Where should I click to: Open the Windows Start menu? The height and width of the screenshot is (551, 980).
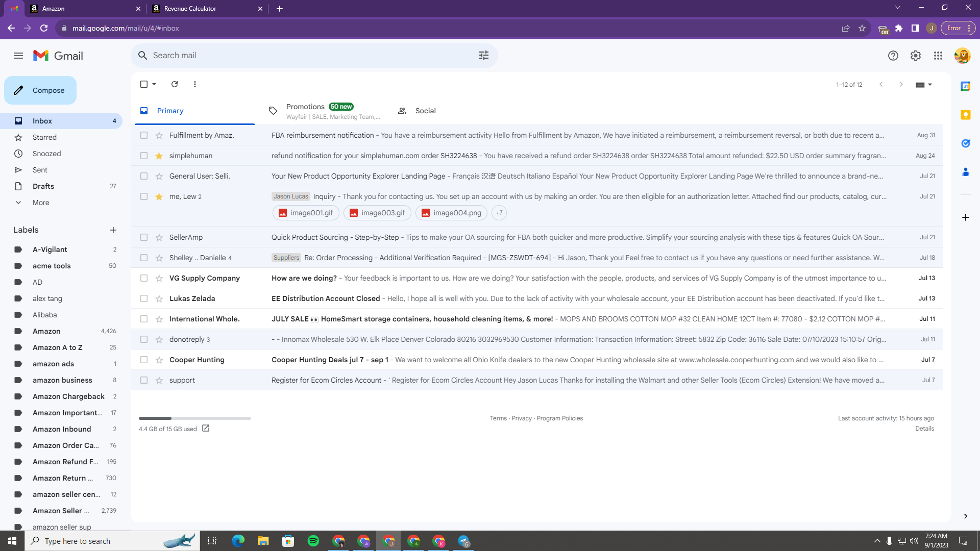pos(12,541)
